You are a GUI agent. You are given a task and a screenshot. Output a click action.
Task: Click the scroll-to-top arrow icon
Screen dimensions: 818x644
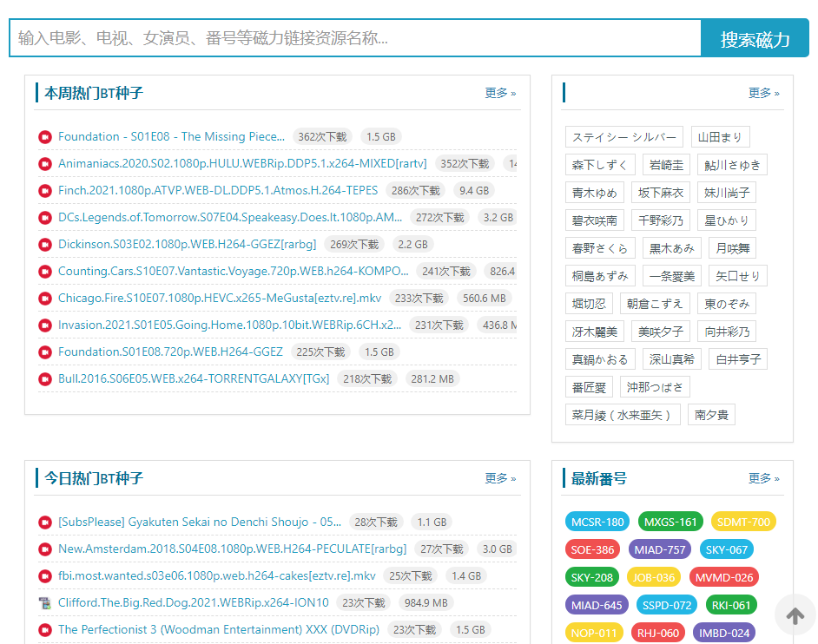[x=795, y=615]
